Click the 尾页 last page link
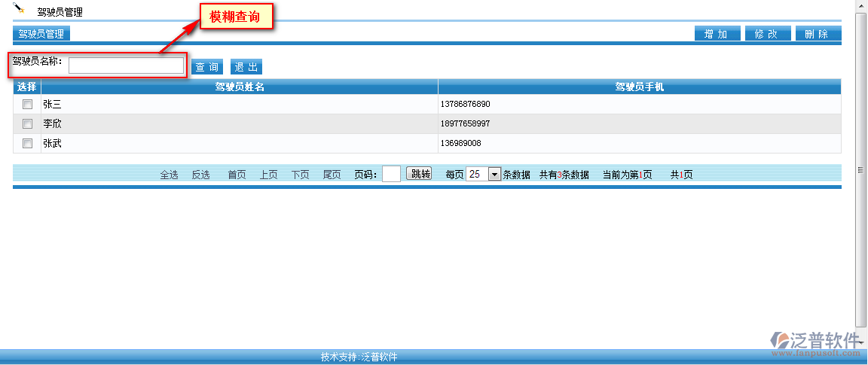Image resolution: width=868 pixels, height=365 pixels. 332,175
